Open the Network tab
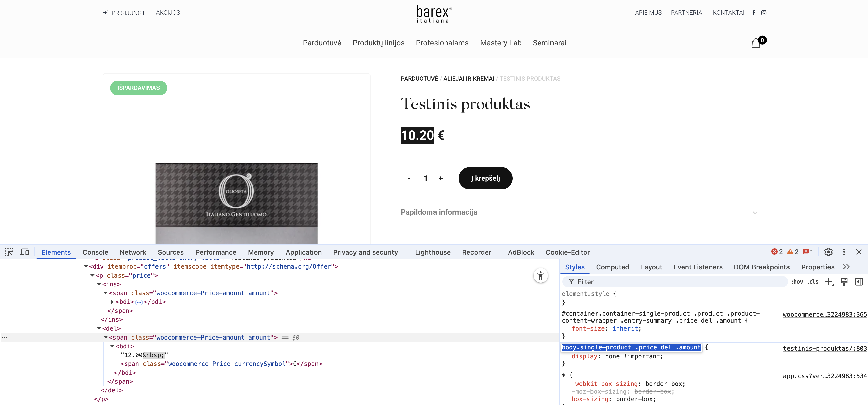The width and height of the screenshot is (868, 405). [x=133, y=252]
